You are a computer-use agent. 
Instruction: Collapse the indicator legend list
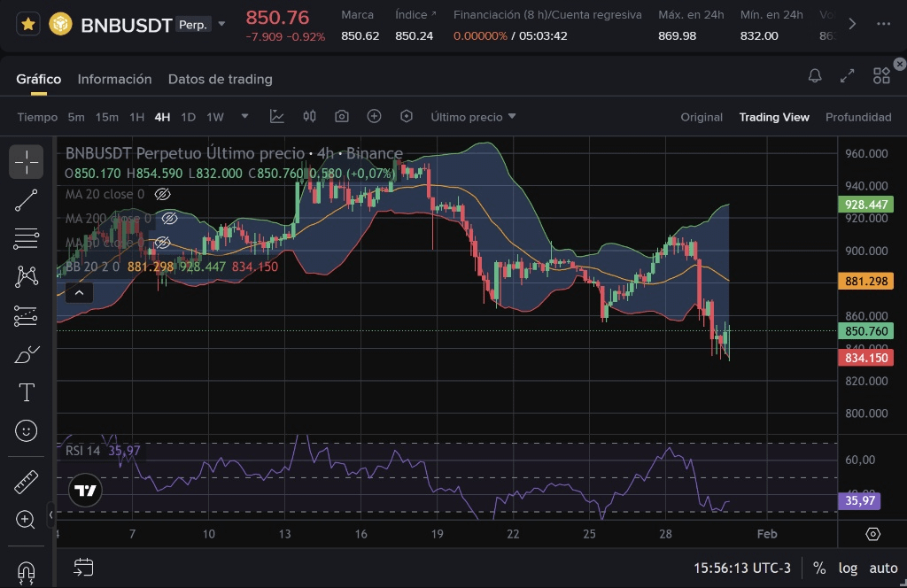pos(79,292)
